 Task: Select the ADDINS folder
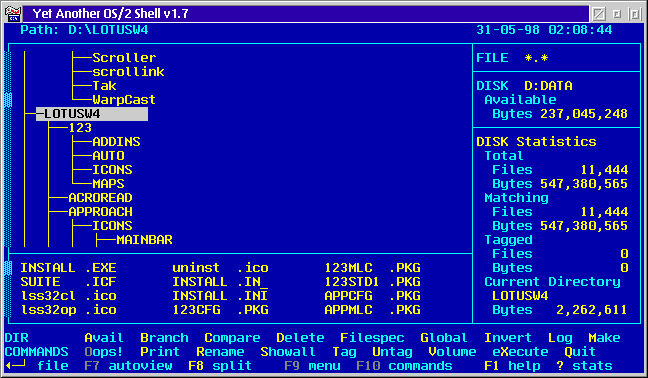pos(116,142)
